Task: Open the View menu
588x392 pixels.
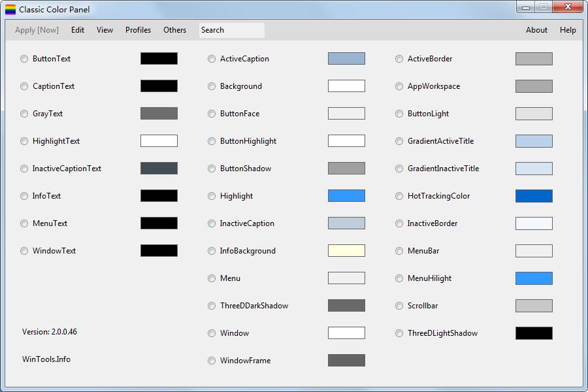Action: pos(105,30)
